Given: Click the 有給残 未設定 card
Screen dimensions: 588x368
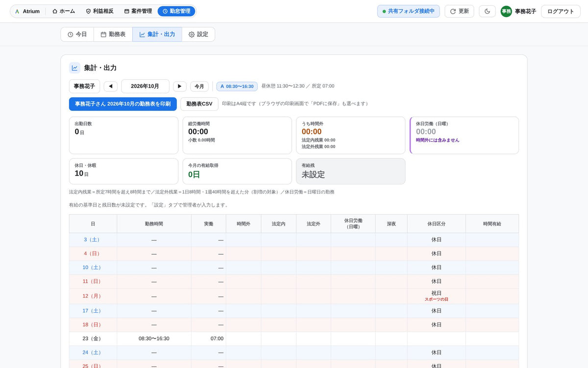Looking at the screenshot, I should pos(351,171).
